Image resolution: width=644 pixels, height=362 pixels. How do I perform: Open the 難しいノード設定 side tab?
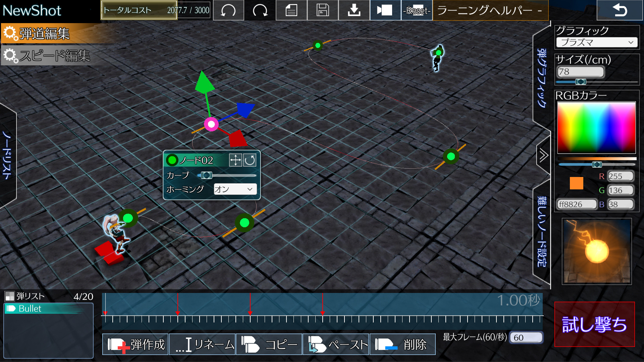(541, 231)
